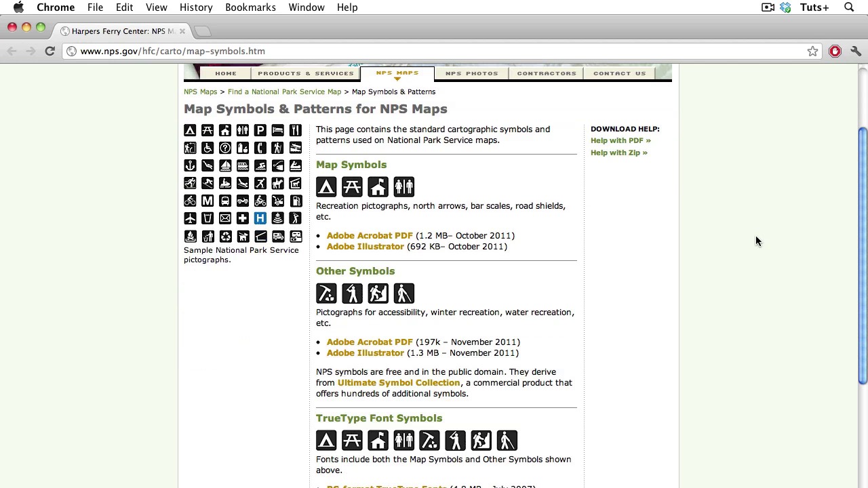
Task: Click the white cross first aid pictograph
Action: pyautogui.click(x=243, y=218)
